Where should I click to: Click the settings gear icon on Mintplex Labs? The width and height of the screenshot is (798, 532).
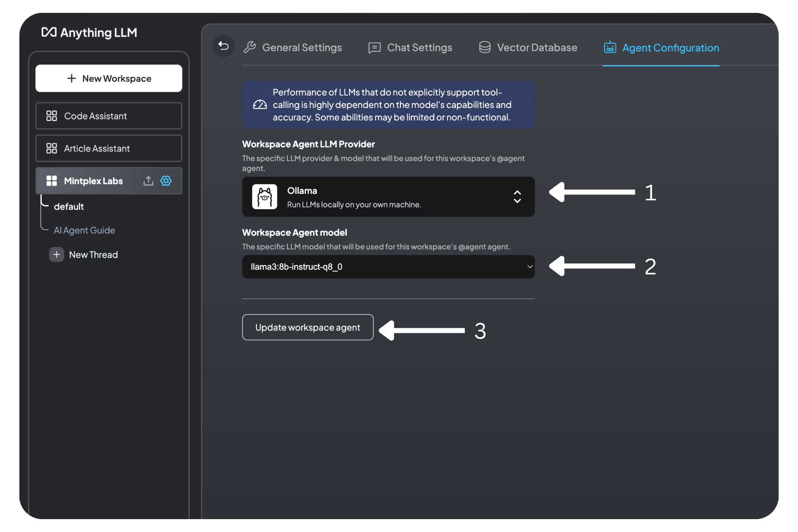166,180
